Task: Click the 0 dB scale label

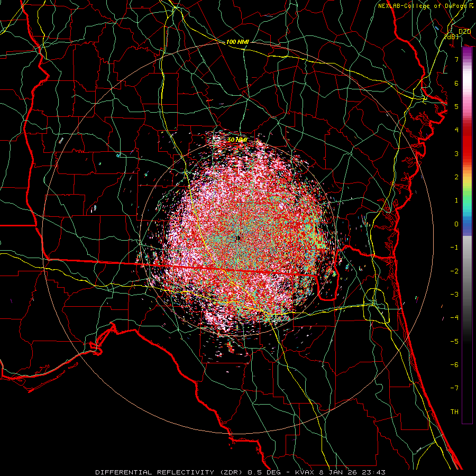Action: pyautogui.click(x=456, y=224)
